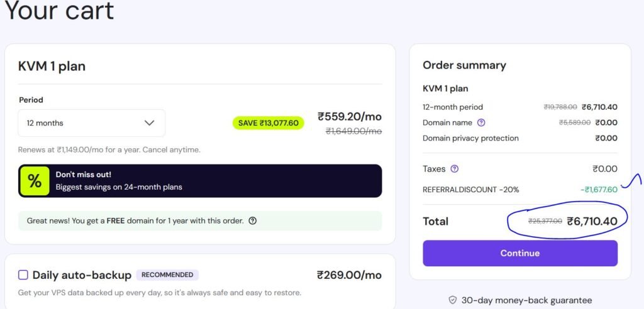The width and height of the screenshot is (644, 309).
Task: Click the Total amount ₹6,710.40
Action: click(592, 221)
